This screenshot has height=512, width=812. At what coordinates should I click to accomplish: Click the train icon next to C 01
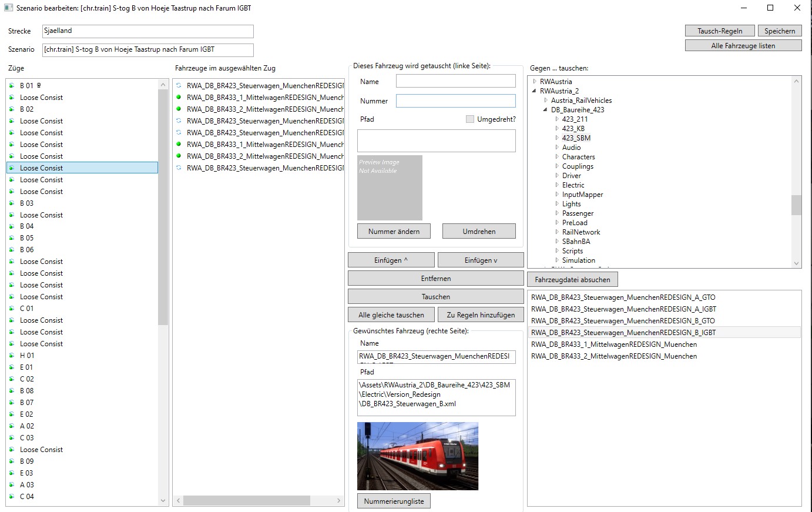tap(12, 309)
